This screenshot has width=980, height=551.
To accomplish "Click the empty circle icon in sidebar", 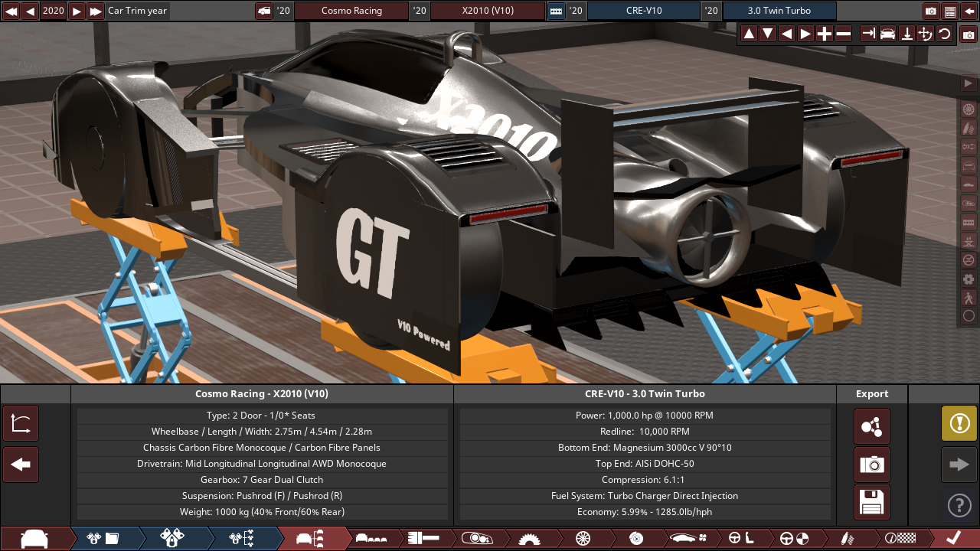I will point(969,316).
